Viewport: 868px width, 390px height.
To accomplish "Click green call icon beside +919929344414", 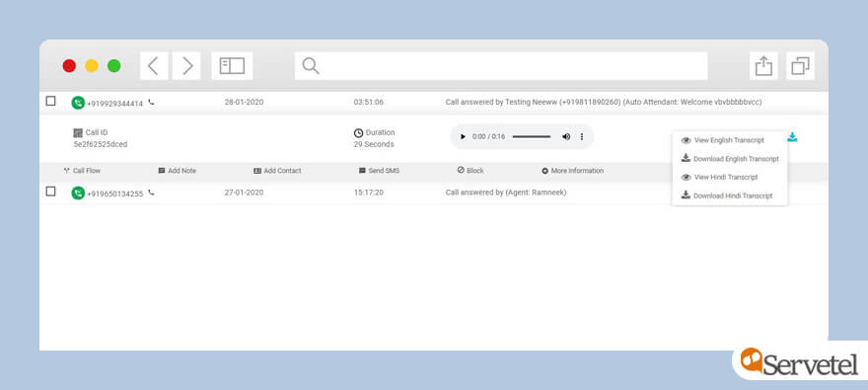I will [78, 103].
